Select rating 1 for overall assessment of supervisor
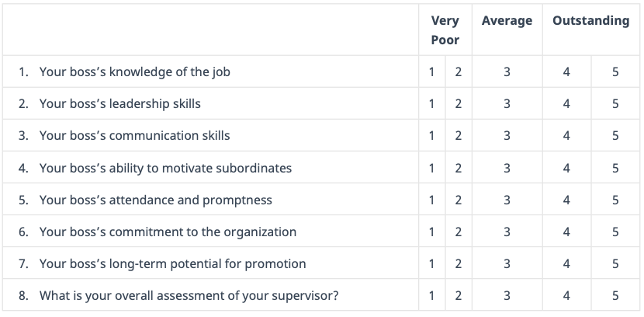This screenshot has width=644, height=317. click(x=431, y=295)
